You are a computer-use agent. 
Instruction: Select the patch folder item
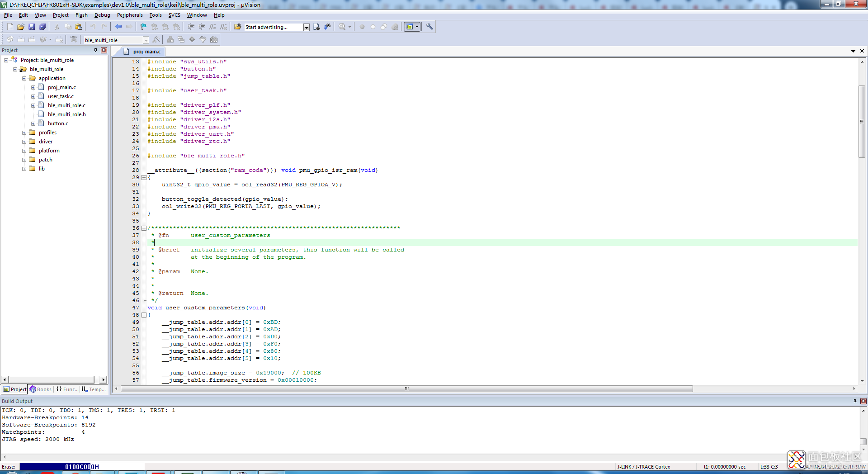point(45,160)
